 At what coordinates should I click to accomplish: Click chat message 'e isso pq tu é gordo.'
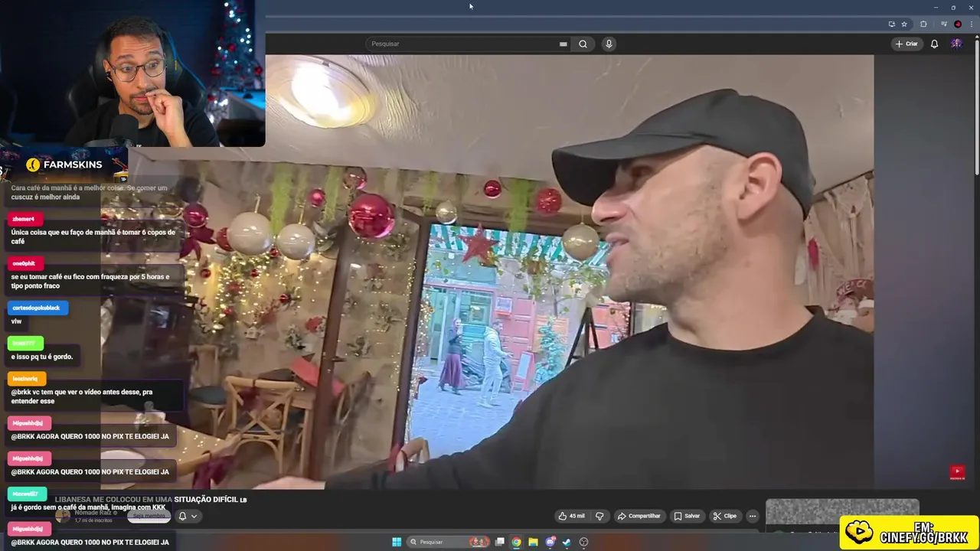click(42, 357)
